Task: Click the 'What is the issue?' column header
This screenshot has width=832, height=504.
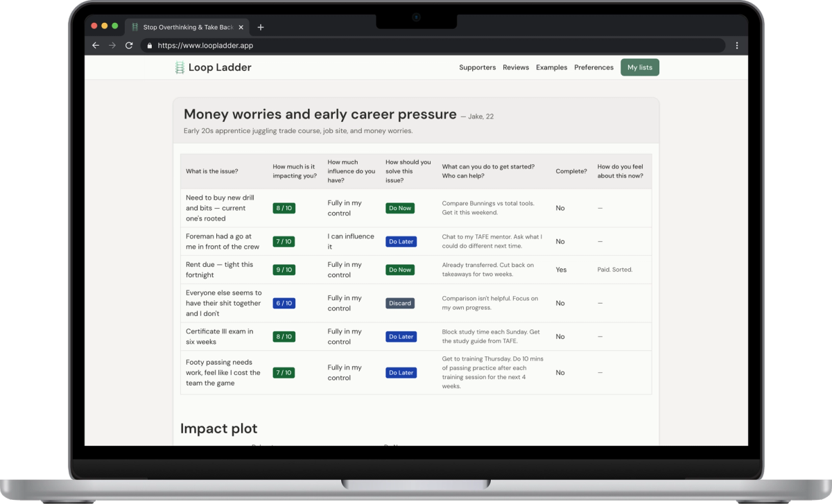Action: pyautogui.click(x=212, y=171)
